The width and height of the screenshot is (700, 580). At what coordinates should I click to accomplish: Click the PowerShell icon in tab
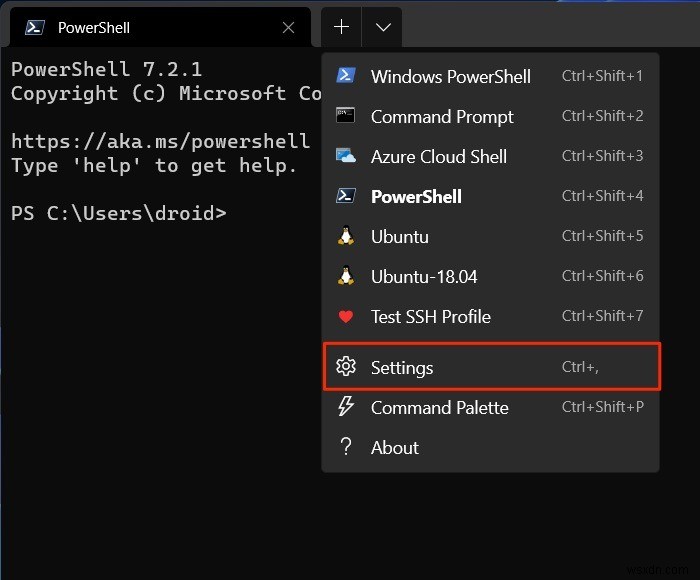(34, 28)
